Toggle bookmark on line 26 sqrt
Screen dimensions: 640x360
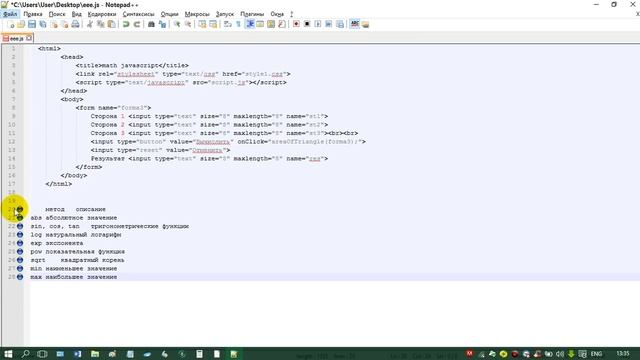20,260
